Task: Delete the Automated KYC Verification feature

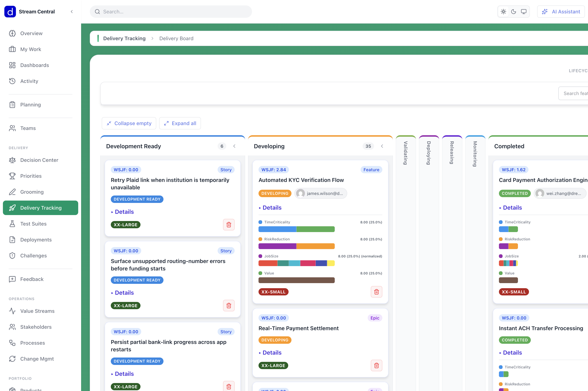Action: (377, 292)
